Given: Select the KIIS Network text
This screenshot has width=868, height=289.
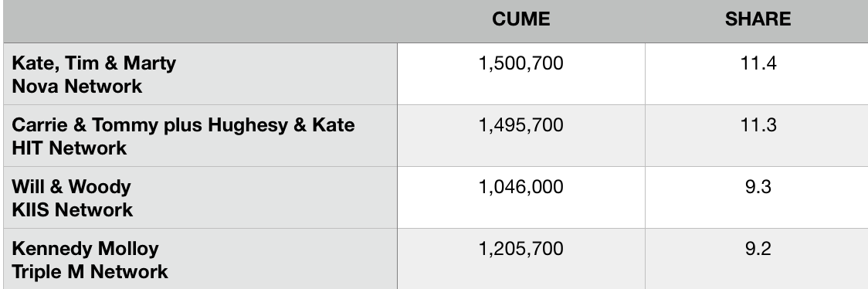Looking at the screenshot, I should click(73, 210).
